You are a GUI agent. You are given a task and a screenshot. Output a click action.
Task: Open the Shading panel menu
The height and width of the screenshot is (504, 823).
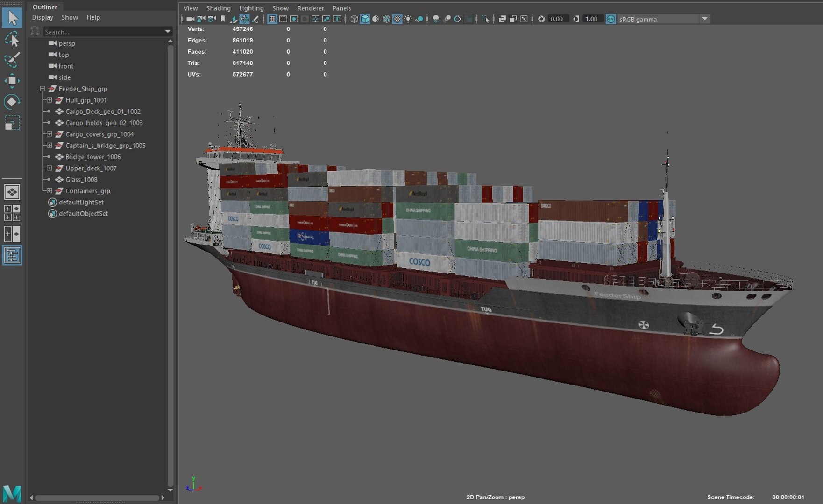tap(219, 8)
